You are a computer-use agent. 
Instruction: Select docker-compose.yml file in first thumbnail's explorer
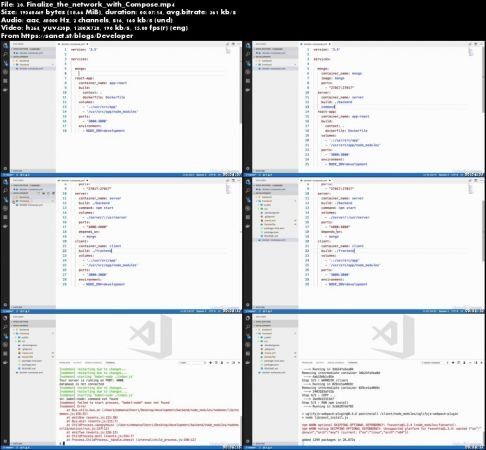point(31,69)
